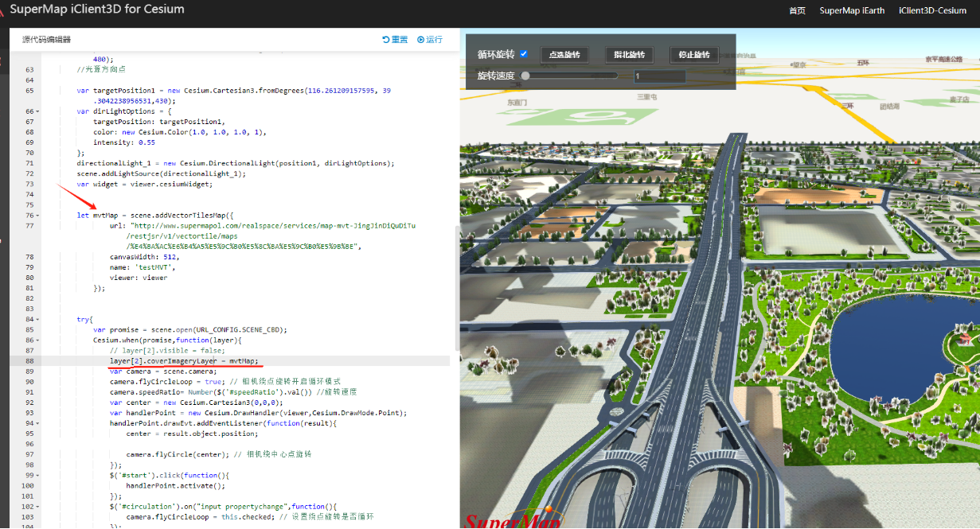This screenshot has height=529, width=980.
Task: Click line number 73 in the gutter
Action: pyautogui.click(x=29, y=184)
